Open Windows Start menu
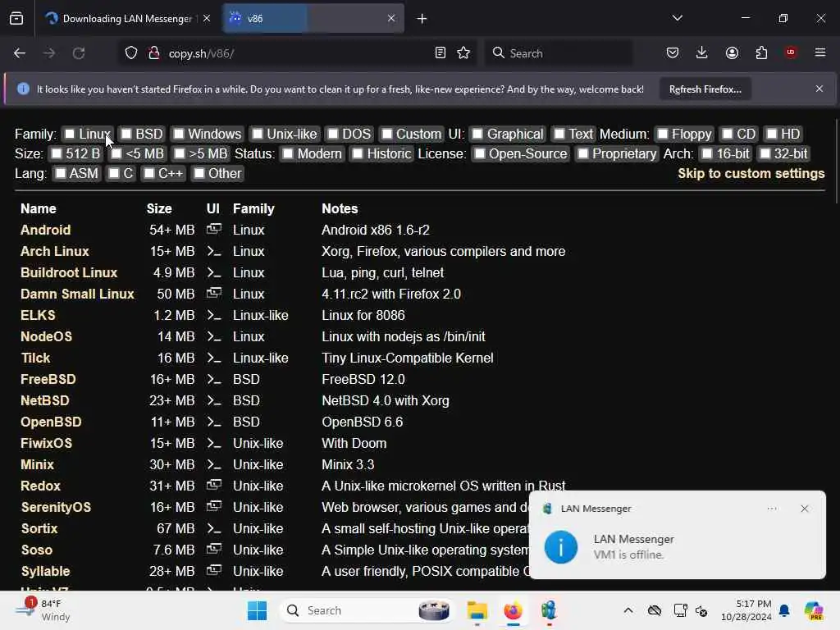The image size is (840, 630). (257, 610)
